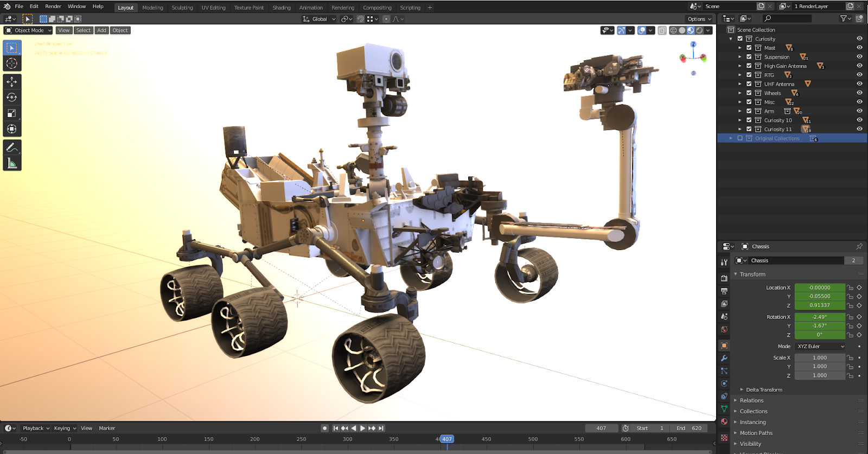Select the Measure tool
Image resolution: width=868 pixels, height=454 pixels.
point(12,163)
